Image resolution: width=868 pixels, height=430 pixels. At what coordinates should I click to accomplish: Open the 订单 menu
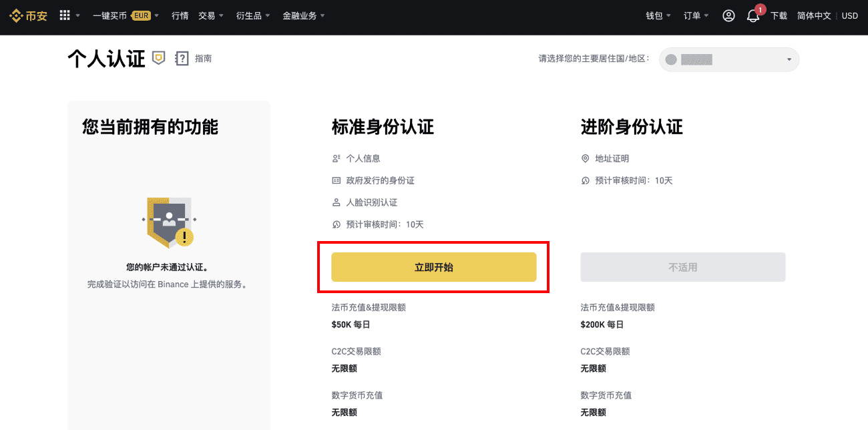pos(692,15)
